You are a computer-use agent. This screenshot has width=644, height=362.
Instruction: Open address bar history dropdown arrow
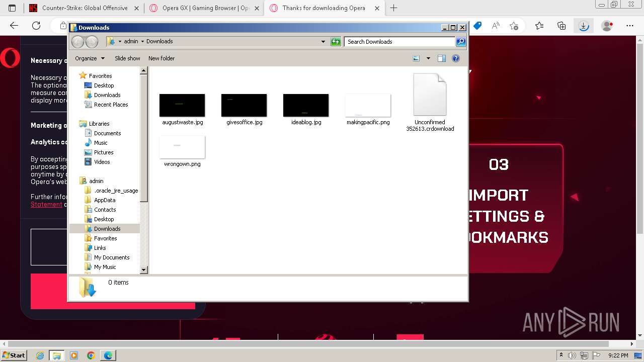(x=323, y=42)
